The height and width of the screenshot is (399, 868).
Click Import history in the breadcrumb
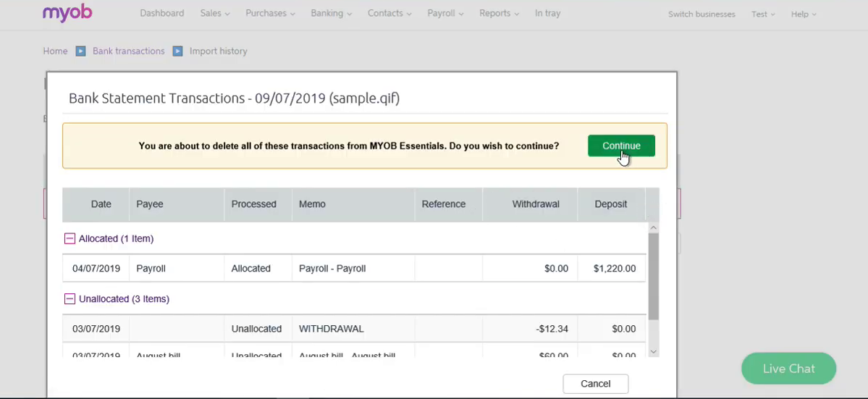pyautogui.click(x=218, y=51)
